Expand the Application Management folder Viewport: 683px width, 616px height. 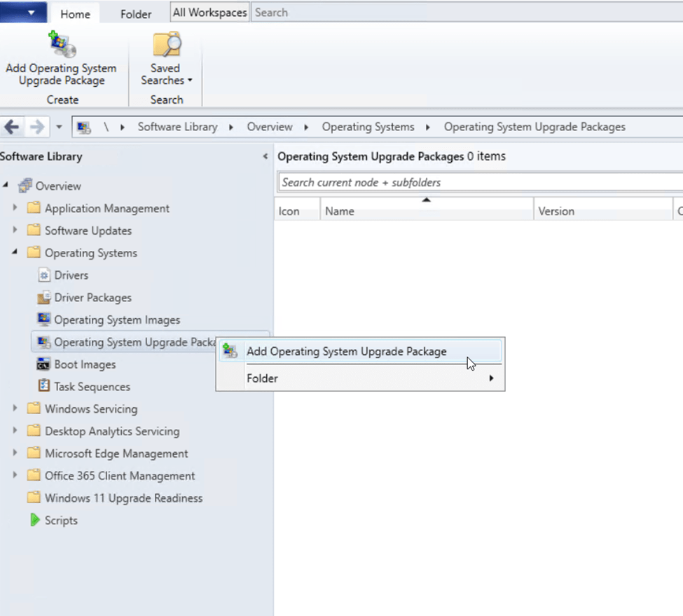pyautogui.click(x=15, y=208)
